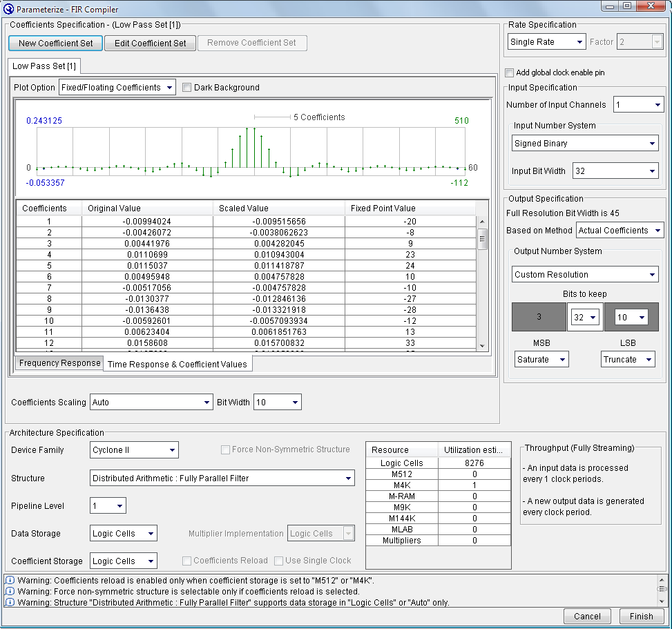Click the Logic Cells resource row
The image size is (672, 629).
pos(439,463)
